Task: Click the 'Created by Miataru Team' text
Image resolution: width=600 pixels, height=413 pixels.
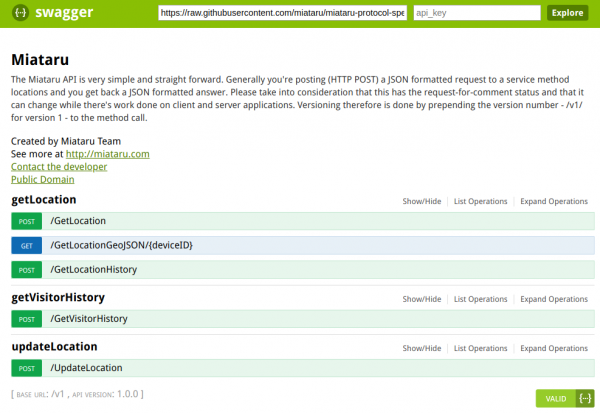Action: point(66,141)
